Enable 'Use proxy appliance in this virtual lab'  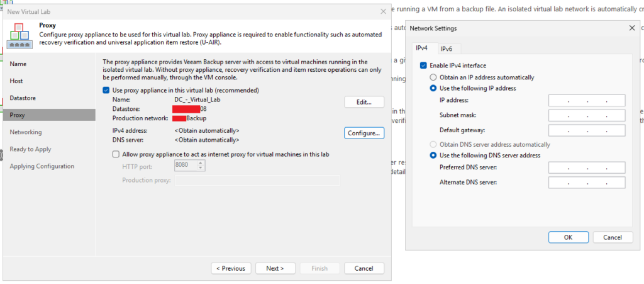click(106, 91)
